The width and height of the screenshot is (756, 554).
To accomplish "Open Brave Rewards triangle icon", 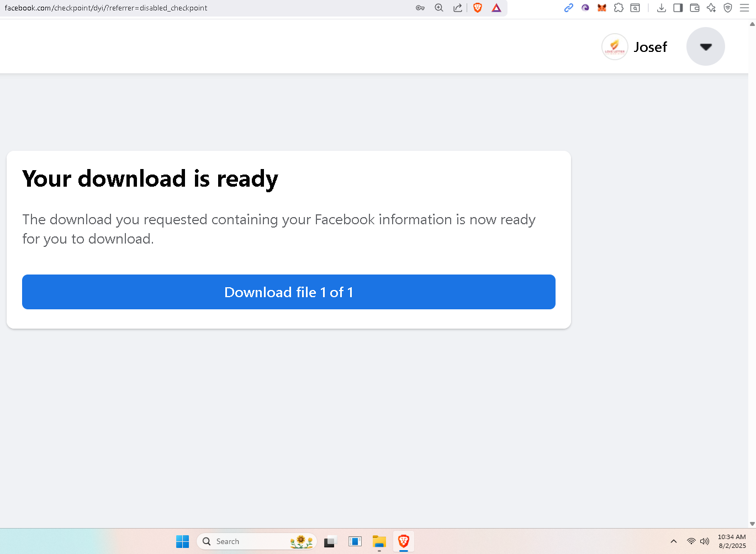I will 496,8.
